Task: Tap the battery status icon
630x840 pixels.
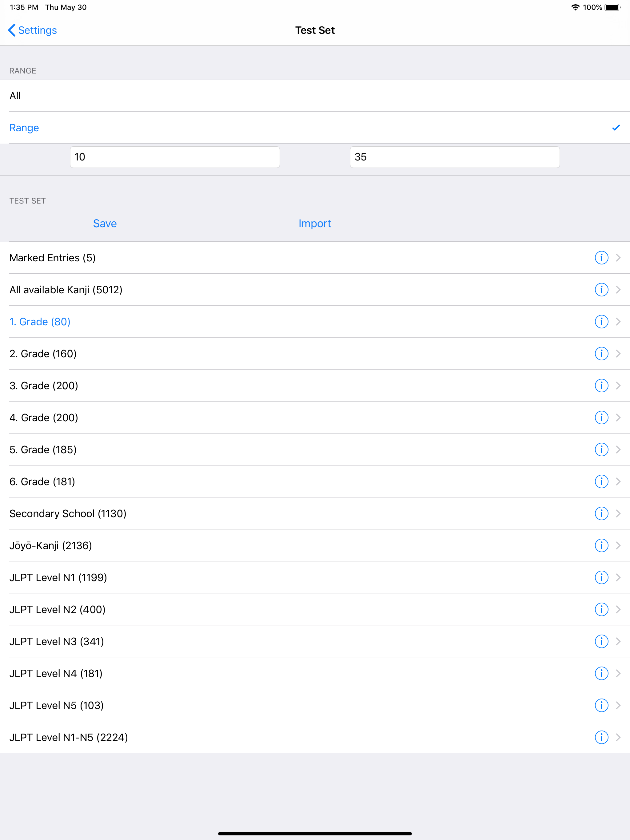Action: click(612, 7)
